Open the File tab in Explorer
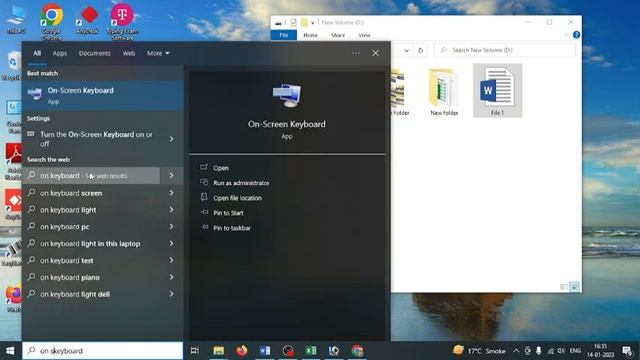640x360 pixels. click(x=284, y=35)
